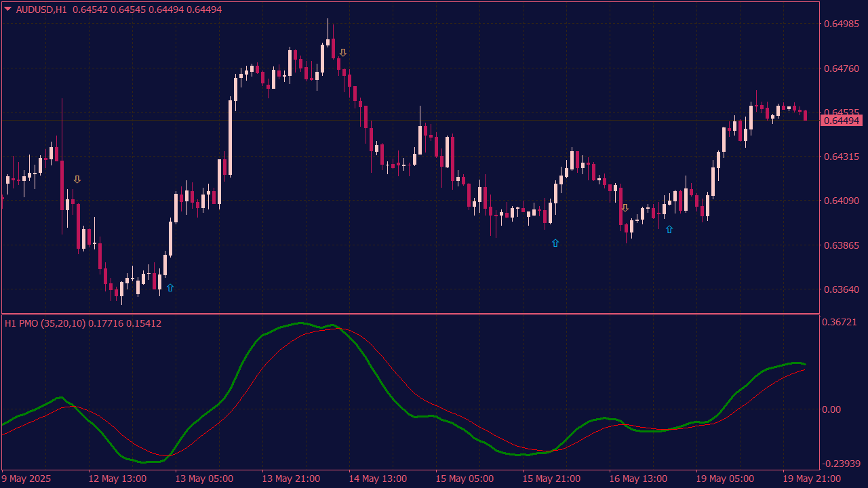The width and height of the screenshot is (868, 488).
Task: Open the chart menu triangle beside AUDUSD,H1
Action: click(x=8, y=9)
